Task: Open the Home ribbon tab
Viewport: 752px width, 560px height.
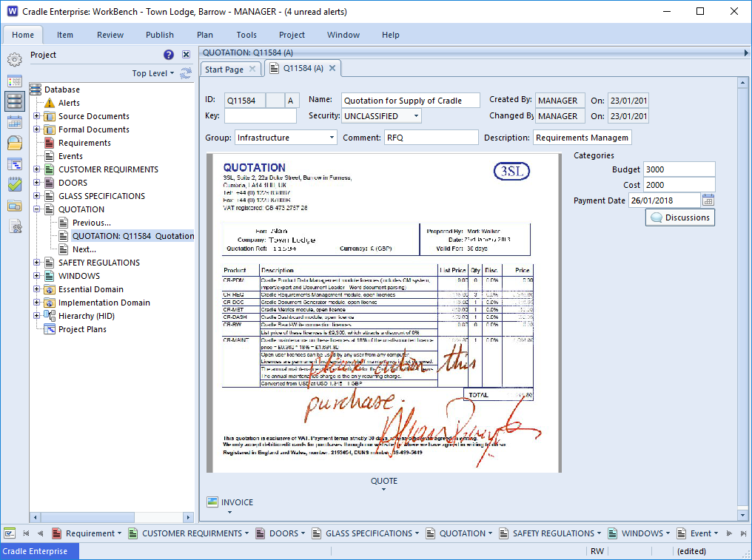Action: click(x=23, y=35)
